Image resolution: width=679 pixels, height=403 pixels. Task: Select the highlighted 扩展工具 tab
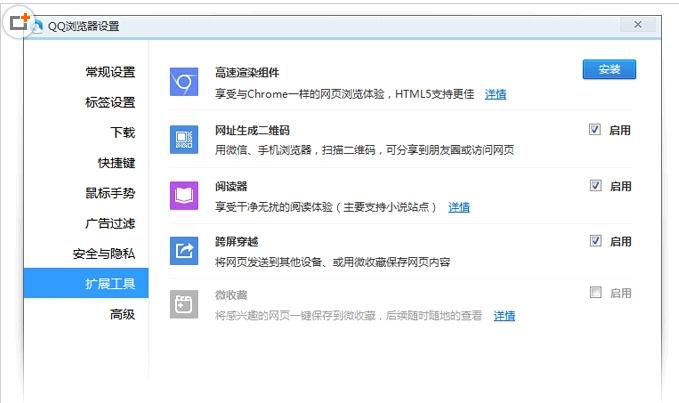point(86,283)
